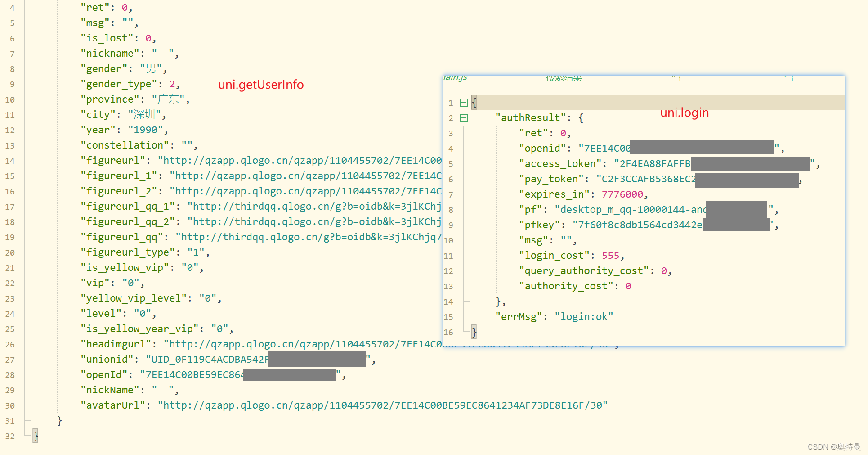Click the "query_authority_cost" key
This screenshot has width=868, height=455.
(584, 271)
